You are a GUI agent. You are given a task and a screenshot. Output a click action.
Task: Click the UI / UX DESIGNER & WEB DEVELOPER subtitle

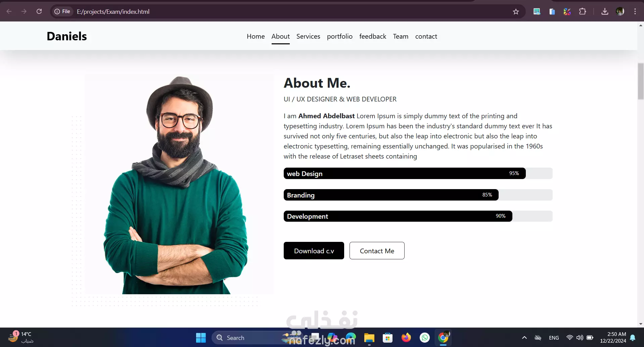tap(340, 99)
